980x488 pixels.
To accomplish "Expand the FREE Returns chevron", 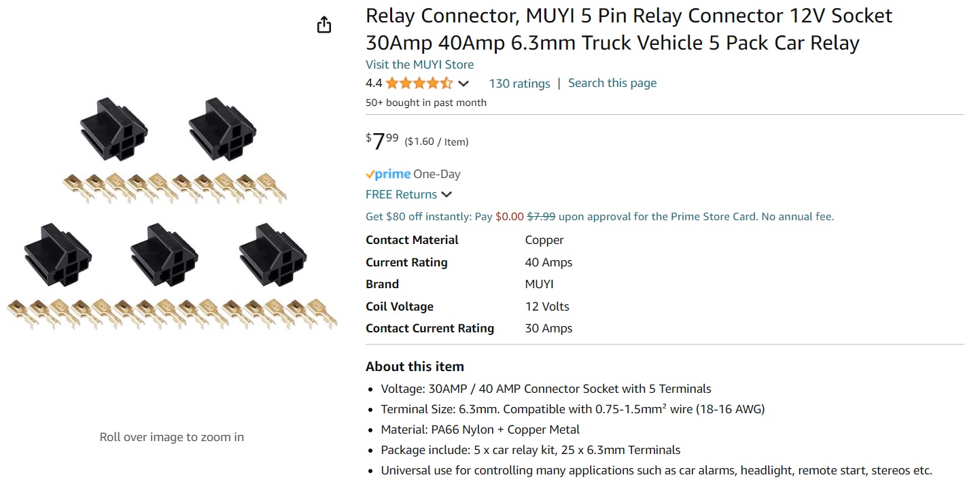I will pos(447,194).
